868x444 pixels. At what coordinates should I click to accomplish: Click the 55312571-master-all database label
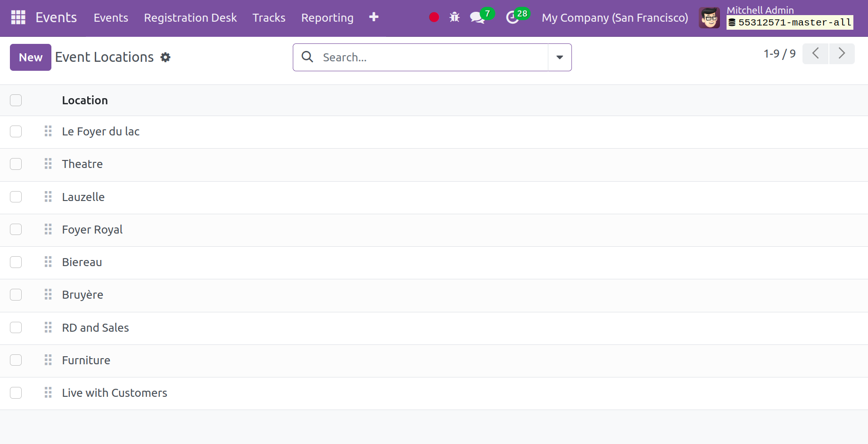tap(790, 22)
